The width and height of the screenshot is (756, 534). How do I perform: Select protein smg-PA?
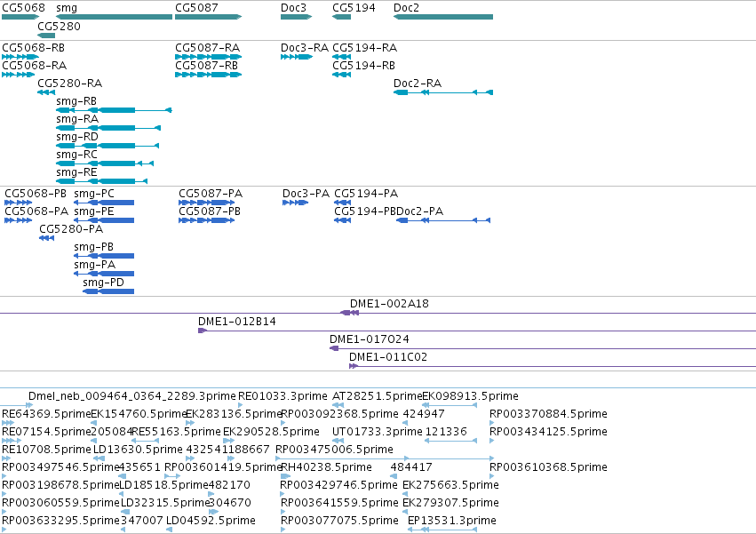click(104, 274)
